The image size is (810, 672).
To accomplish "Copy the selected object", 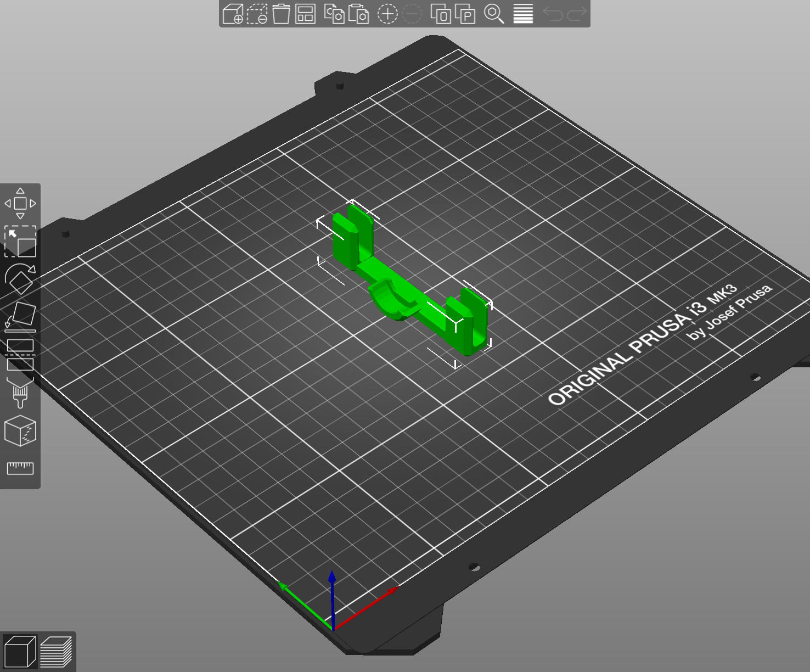I will click(334, 14).
